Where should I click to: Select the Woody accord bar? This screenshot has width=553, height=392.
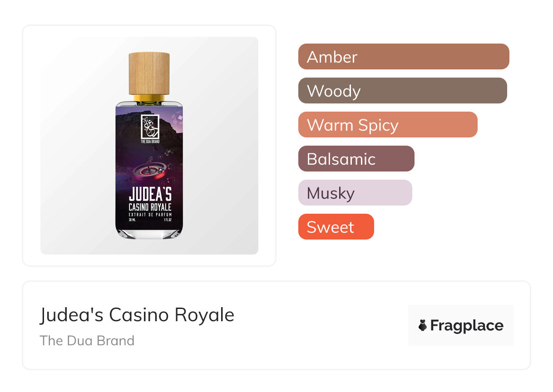pos(402,91)
